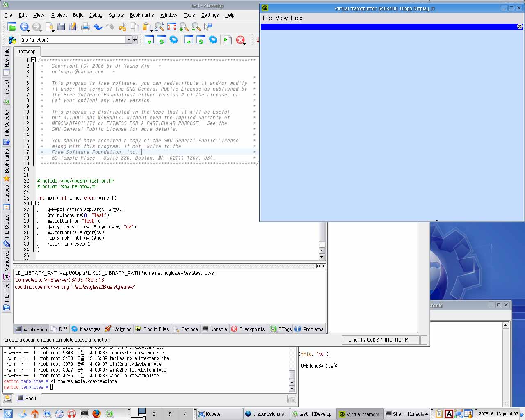Click the Paste clipboard icon
The image size is (525, 420).
[x=147, y=27]
